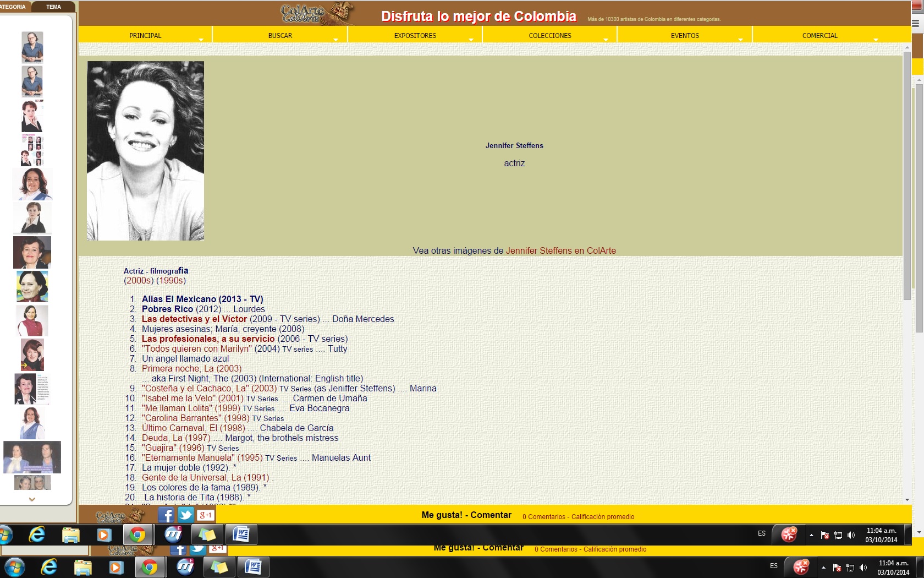This screenshot has width=924, height=578.
Task: Expand the PRINCIPAL menu dropdown arrow
Action: tap(201, 40)
